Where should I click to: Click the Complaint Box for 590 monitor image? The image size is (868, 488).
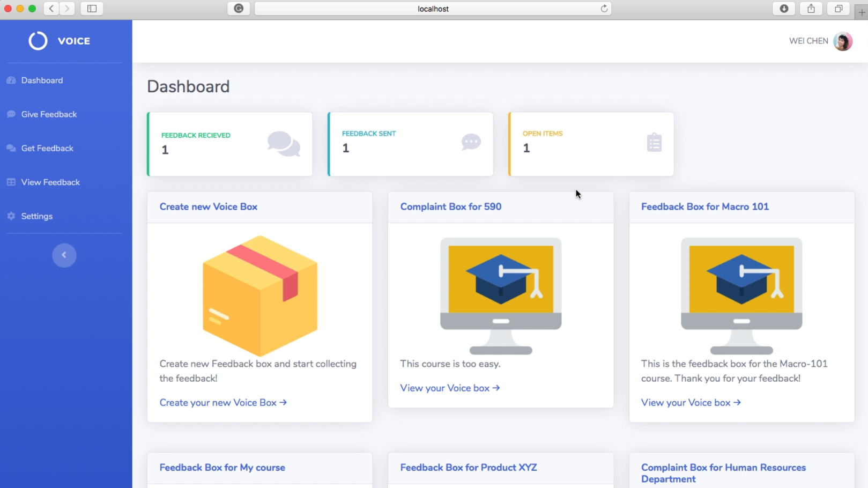click(501, 296)
